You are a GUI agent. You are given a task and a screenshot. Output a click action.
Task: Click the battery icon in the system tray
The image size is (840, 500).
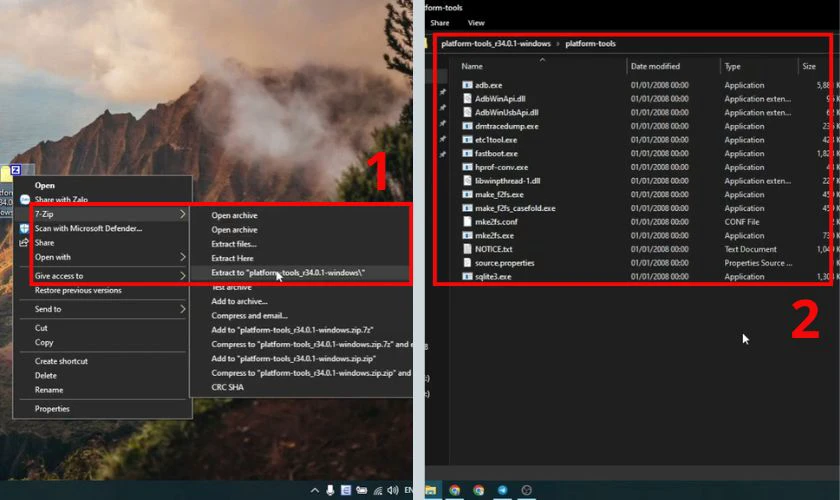(362, 490)
